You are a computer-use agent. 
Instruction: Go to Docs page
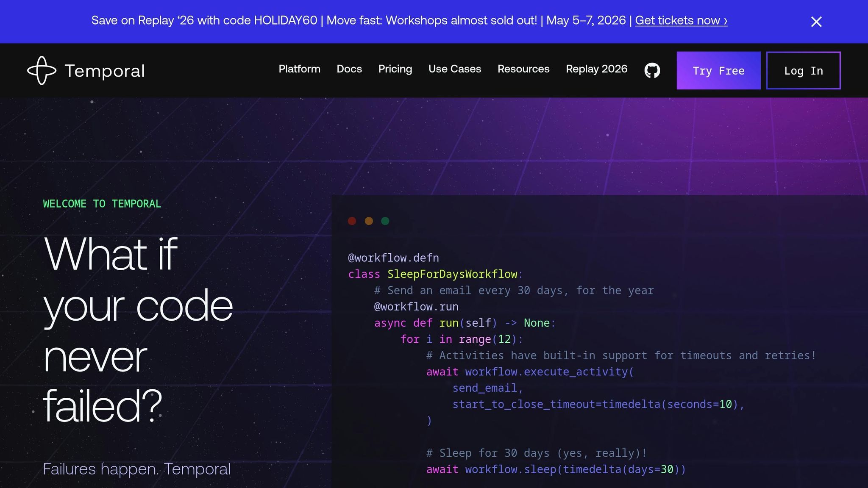coord(349,69)
